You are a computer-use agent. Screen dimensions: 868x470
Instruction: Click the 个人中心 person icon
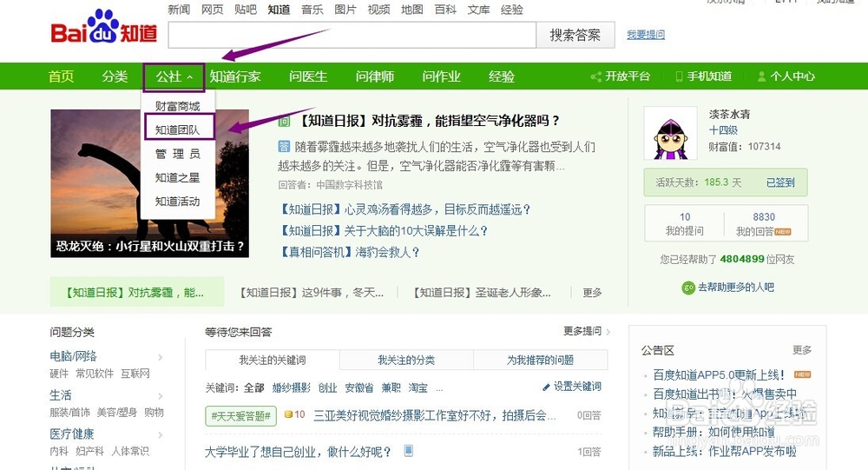[x=762, y=76]
